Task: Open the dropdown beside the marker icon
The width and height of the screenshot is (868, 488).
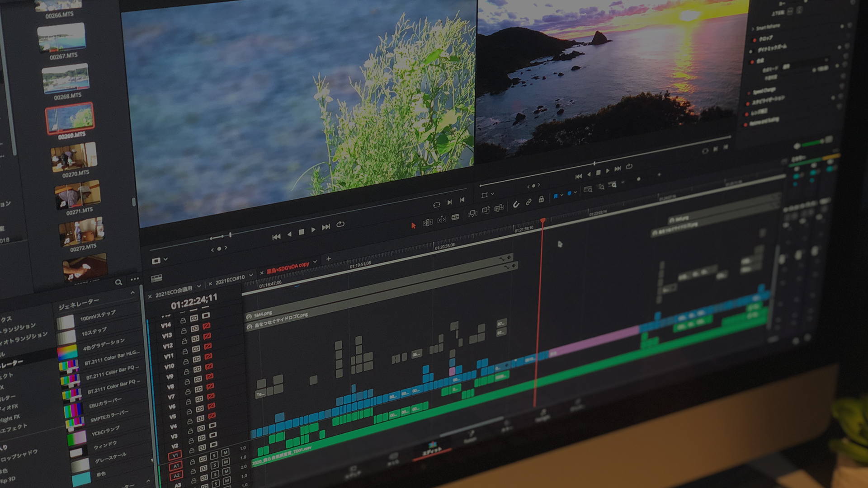Action: [x=576, y=192]
